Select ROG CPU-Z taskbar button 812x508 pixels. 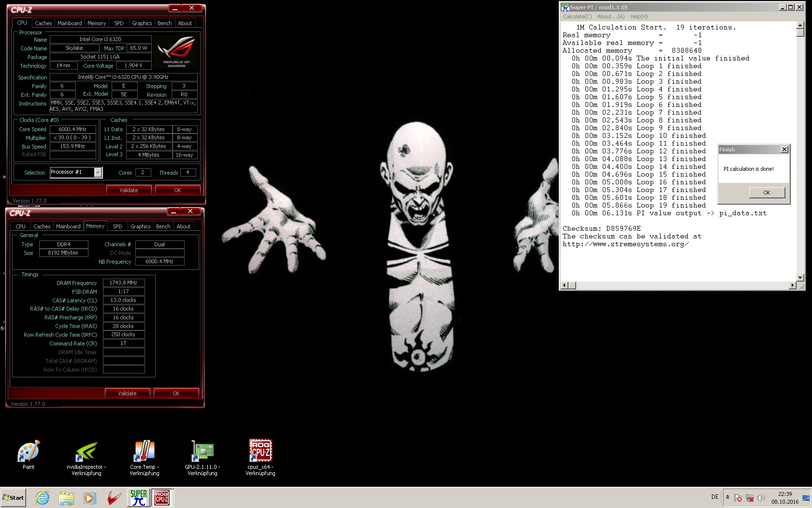point(162,497)
